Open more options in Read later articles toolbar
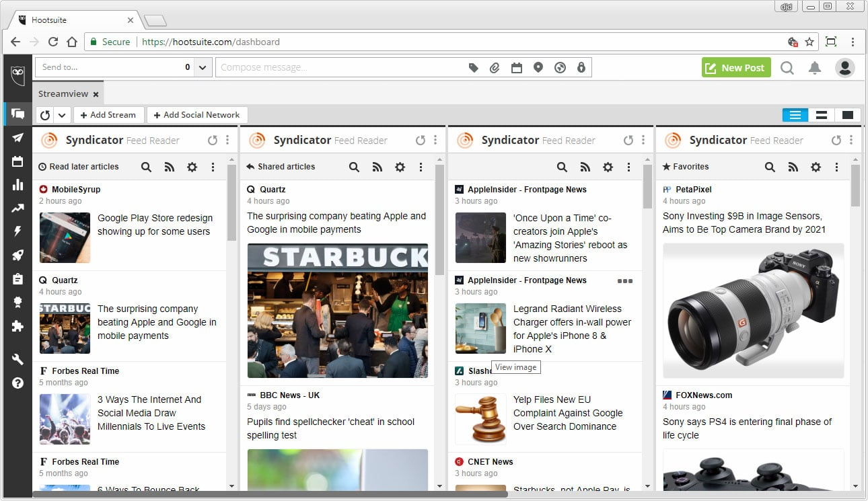868x501 pixels. tap(213, 167)
